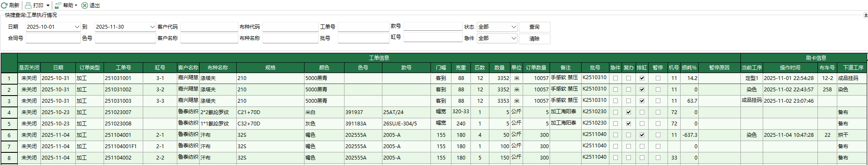Click 烘干 next process cell
This screenshot has width=868, height=165.
(x=852, y=135)
